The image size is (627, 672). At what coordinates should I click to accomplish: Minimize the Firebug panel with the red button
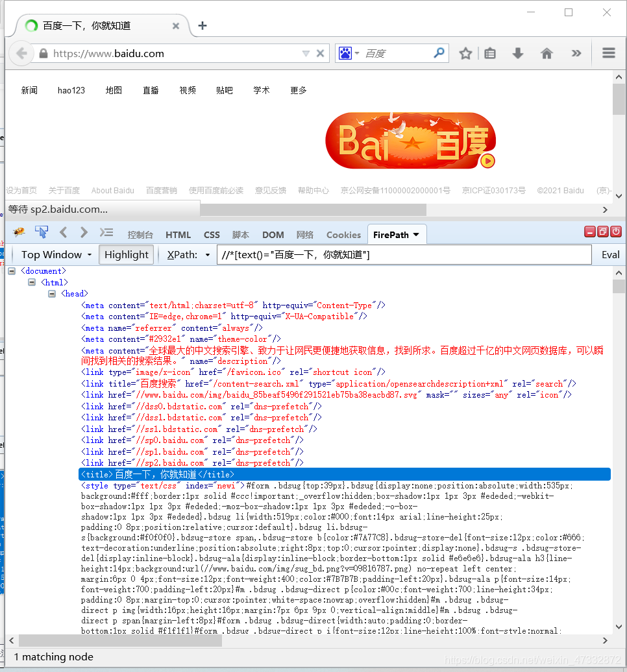(590, 232)
